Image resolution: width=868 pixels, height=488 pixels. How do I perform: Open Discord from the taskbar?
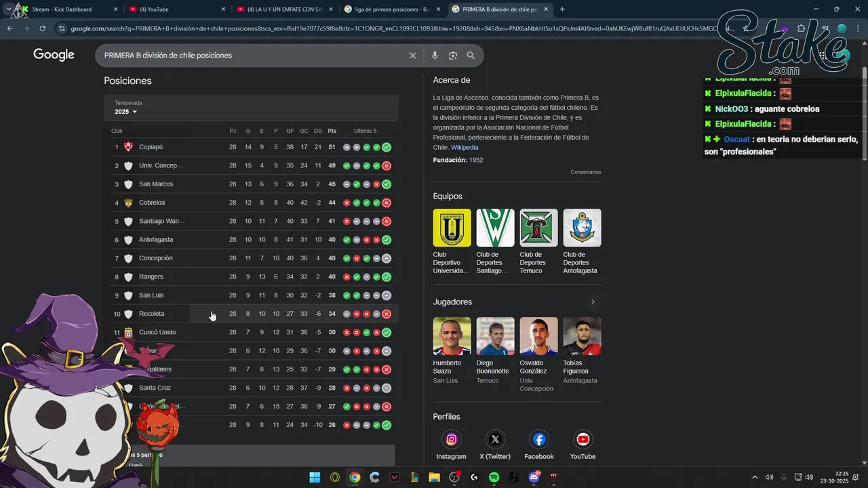click(534, 477)
